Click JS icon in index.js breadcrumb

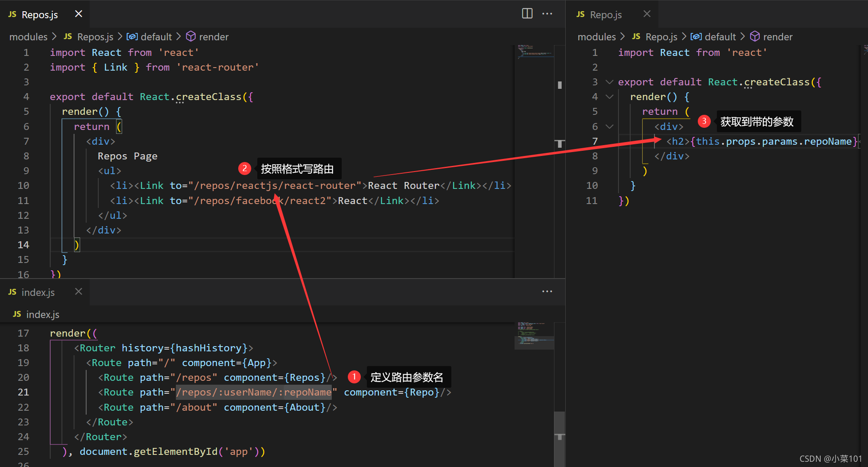click(x=17, y=314)
